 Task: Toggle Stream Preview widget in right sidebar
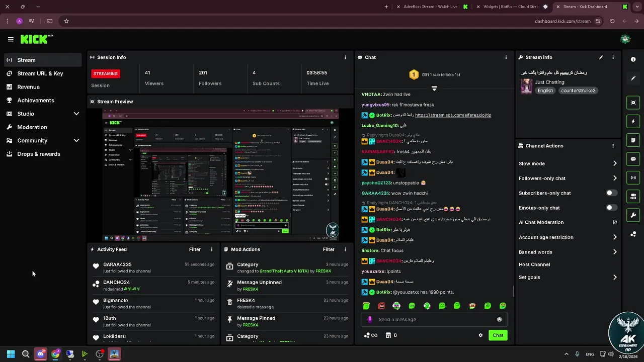633,103
